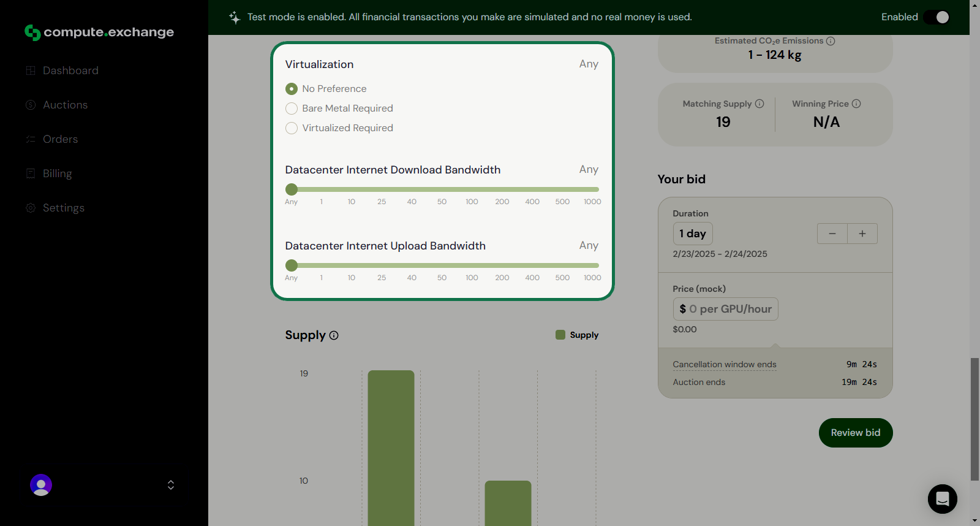Click the Matching Supply value 19
The image size is (980, 526).
[x=723, y=122]
